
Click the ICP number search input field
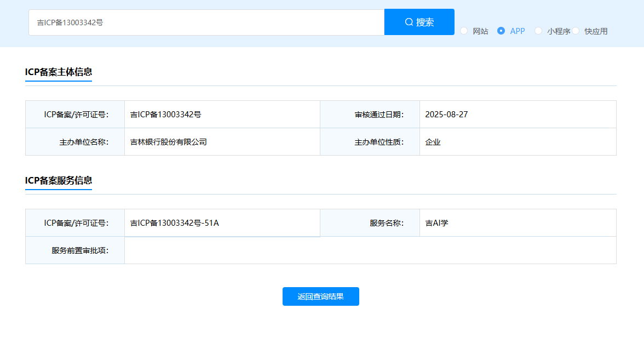(x=206, y=22)
